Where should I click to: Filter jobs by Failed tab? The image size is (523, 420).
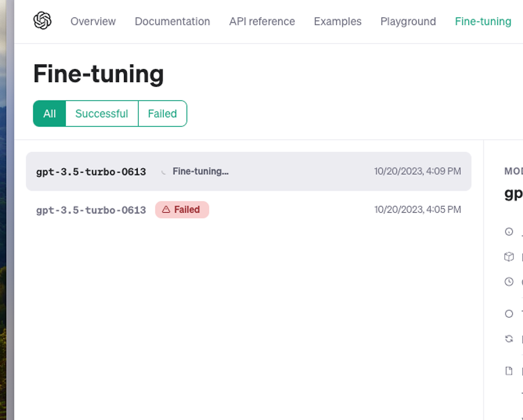pyautogui.click(x=162, y=113)
